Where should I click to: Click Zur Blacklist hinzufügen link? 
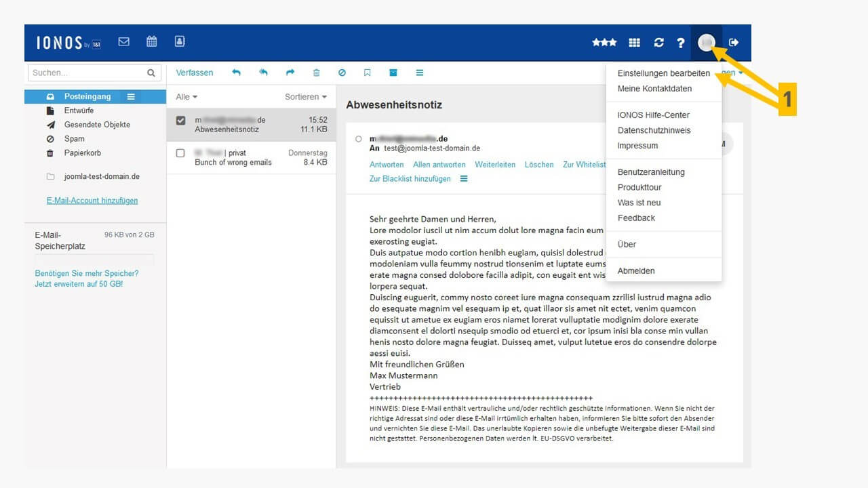click(410, 179)
